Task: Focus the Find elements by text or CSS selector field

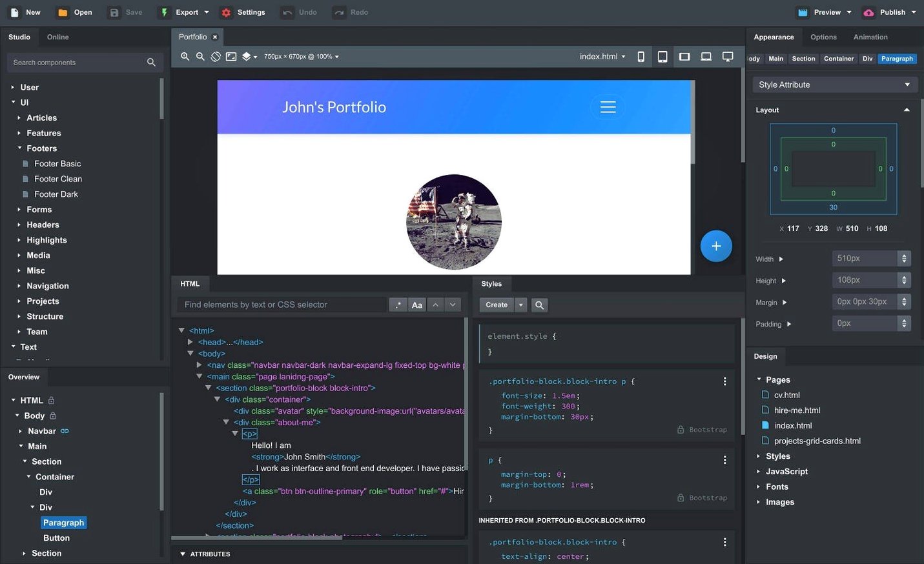Action: (282, 305)
